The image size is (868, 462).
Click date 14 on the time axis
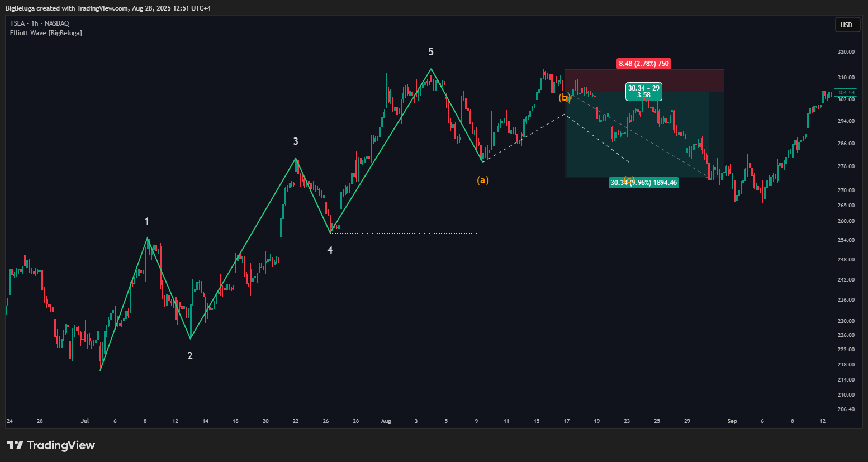tap(206, 421)
